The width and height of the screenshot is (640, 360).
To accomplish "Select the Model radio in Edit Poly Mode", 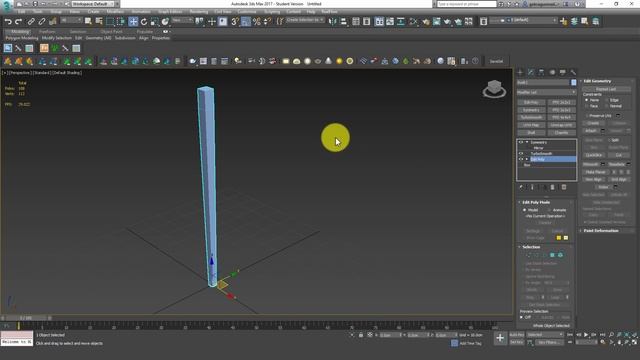I will coord(524,210).
